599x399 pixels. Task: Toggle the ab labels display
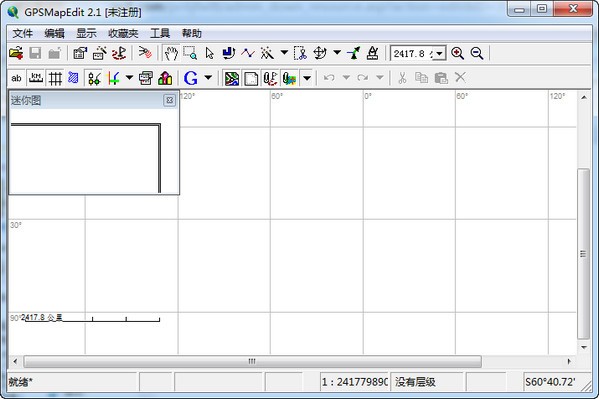(16, 78)
